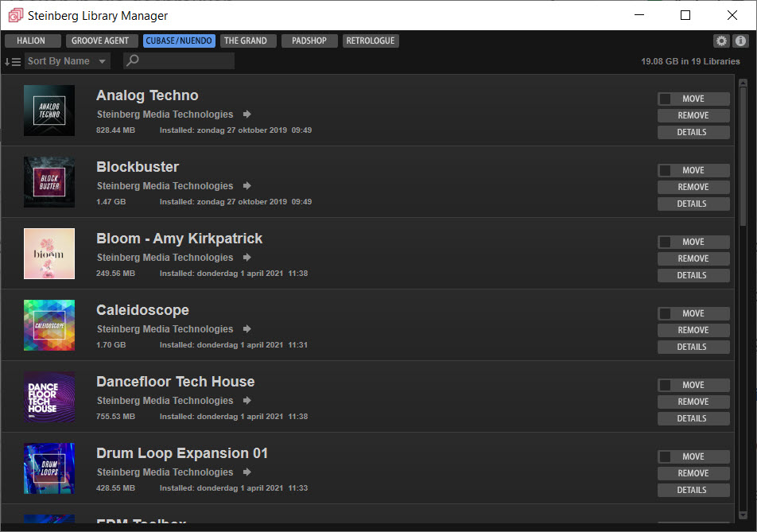The height and width of the screenshot is (532, 757).
Task: Tick the Move checkbox for Caleidoscope
Action: click(666, 313)
